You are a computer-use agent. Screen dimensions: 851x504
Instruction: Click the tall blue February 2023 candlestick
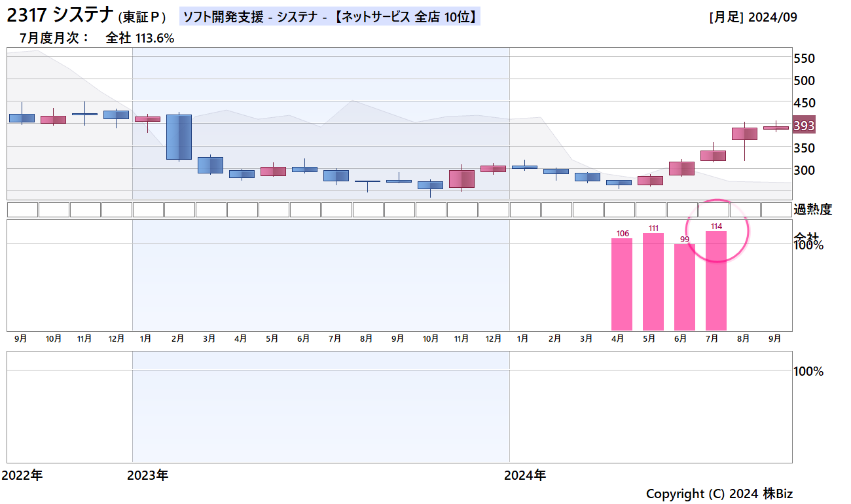coord(179,137)
